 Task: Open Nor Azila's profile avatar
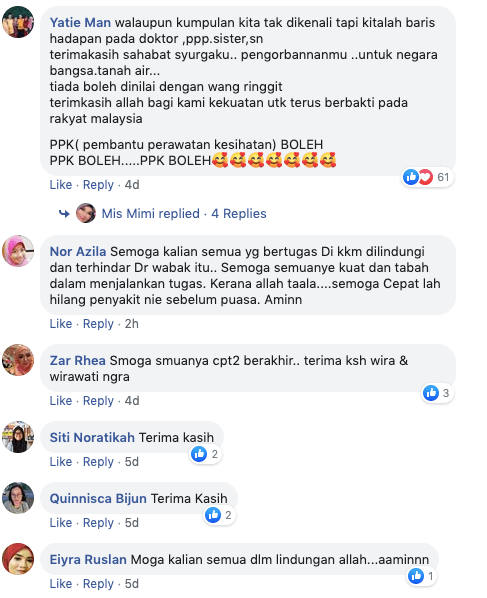point(18,251)
